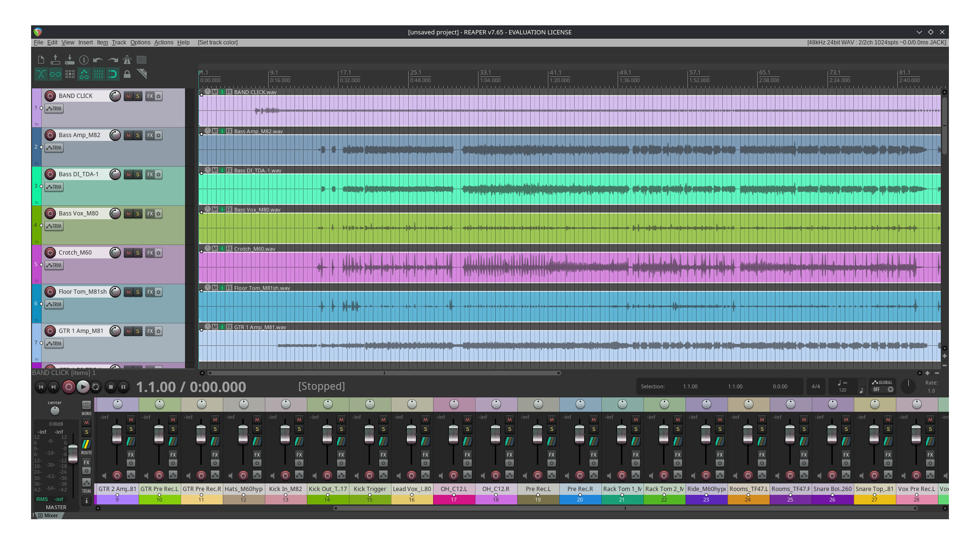Open FX for Bass Vox_M80 track

(150, 214)
